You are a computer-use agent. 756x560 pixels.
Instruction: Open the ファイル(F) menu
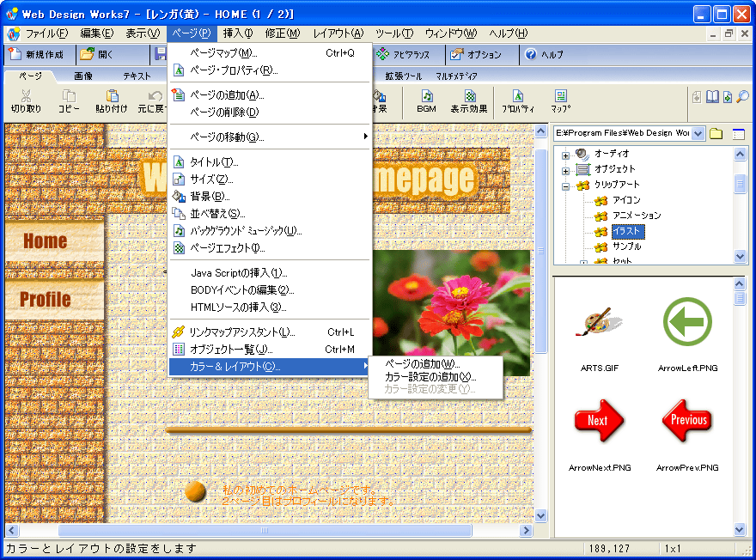pos(46,33)
